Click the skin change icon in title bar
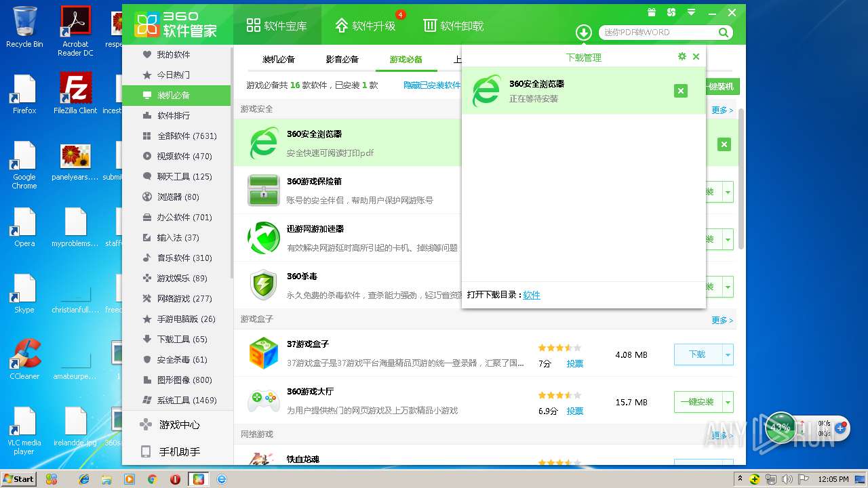Image resolution: width=868 pixels, height=488 pixels. (x=671, y=12)
